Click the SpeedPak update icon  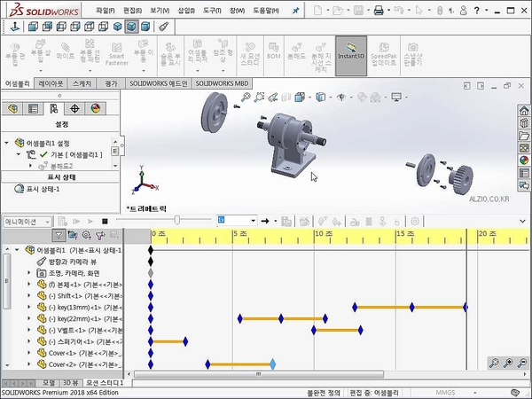384,54
